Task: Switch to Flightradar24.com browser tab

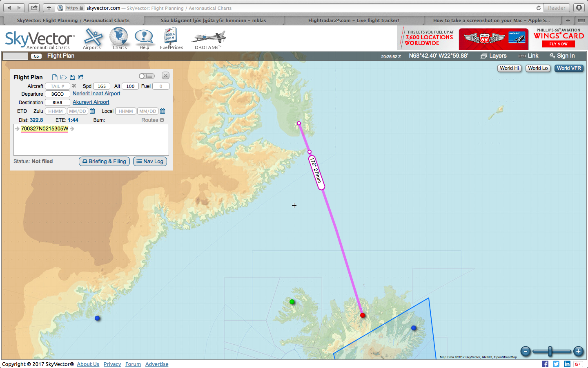Action: pos(354,20)
